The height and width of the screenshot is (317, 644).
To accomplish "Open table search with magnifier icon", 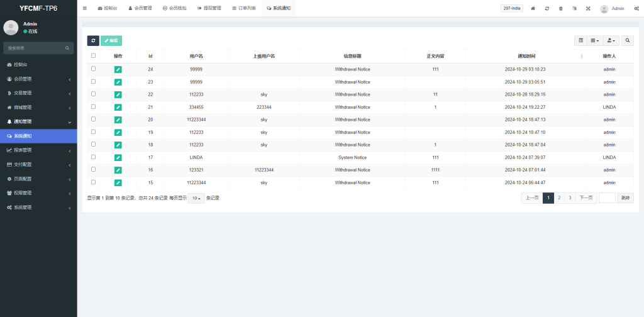I will pyautogui.click(x=628, y=40).
